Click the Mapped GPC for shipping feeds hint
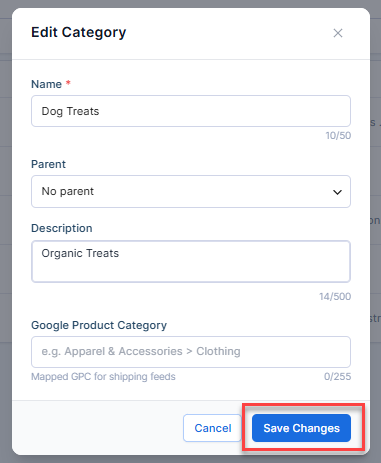This screenshot has width=381, height=463. [x=103, y=377]
